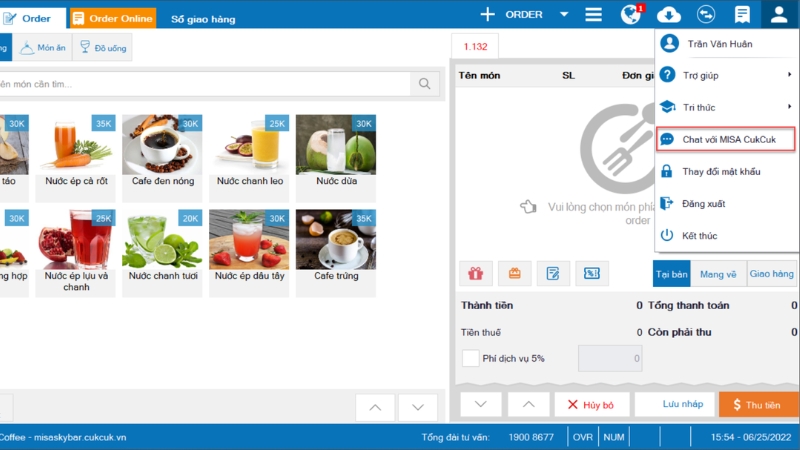Click the cloud download icon
Screen dimensions: 800x450
[669, 15]
